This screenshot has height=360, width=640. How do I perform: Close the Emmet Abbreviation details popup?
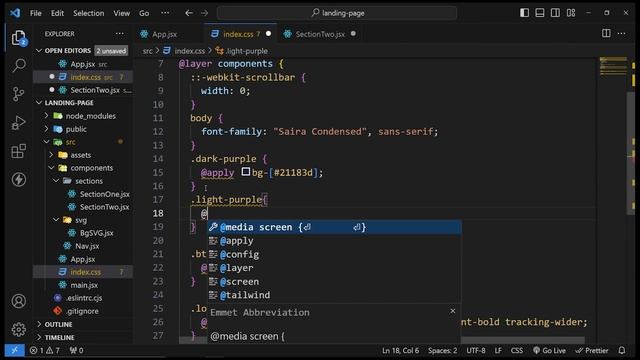click(x=453, y=311)
